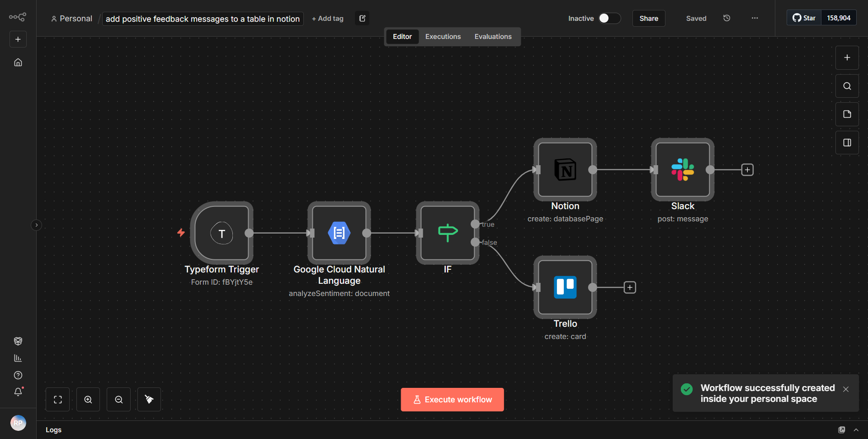Image resolution: width=868 pixels, height=439 pixels.
Task: Click the Typeform Trigger output handle
Action: click(249, 233)
